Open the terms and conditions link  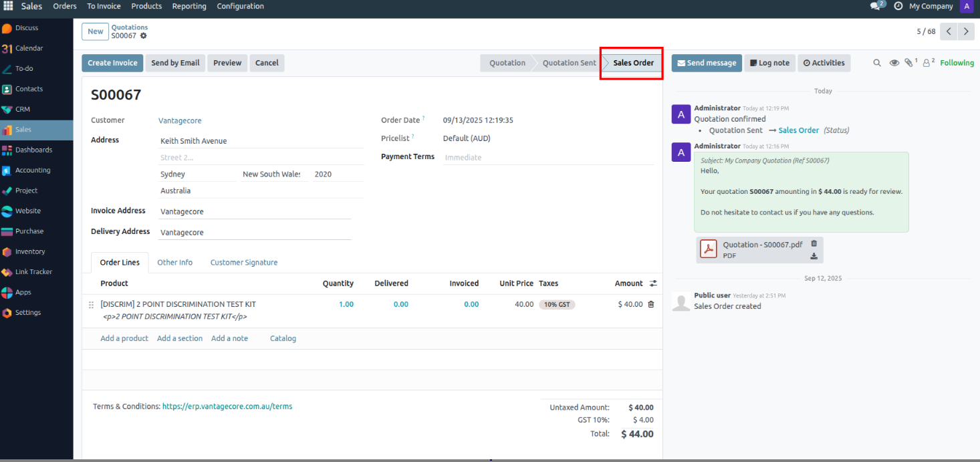(x=227, y=407)
